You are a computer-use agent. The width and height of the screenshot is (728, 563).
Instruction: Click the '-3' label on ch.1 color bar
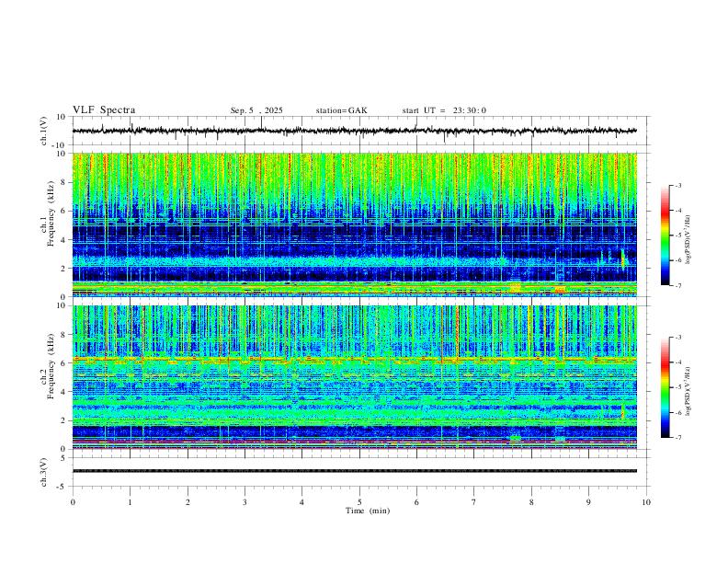pos(677,185)
